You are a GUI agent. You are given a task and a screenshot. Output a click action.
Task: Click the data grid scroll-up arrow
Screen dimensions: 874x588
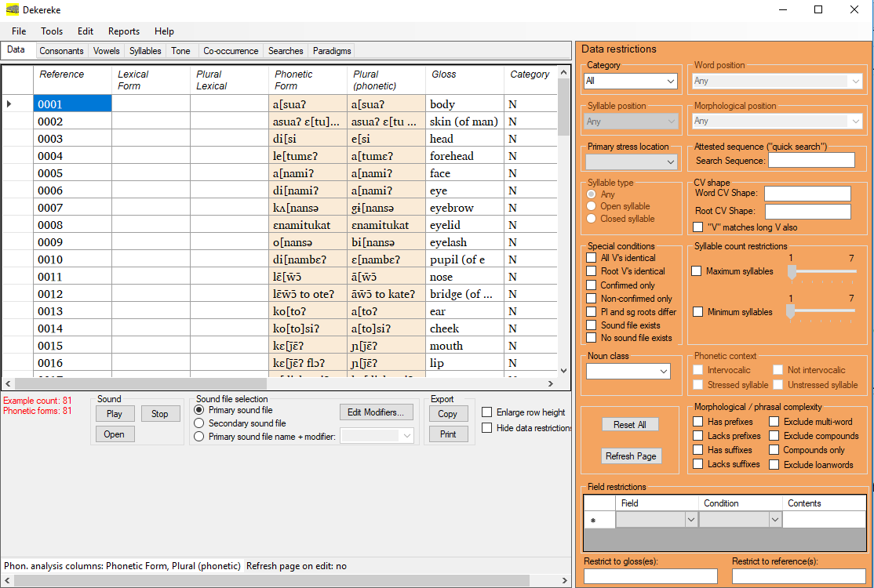(x=563, y=74)
